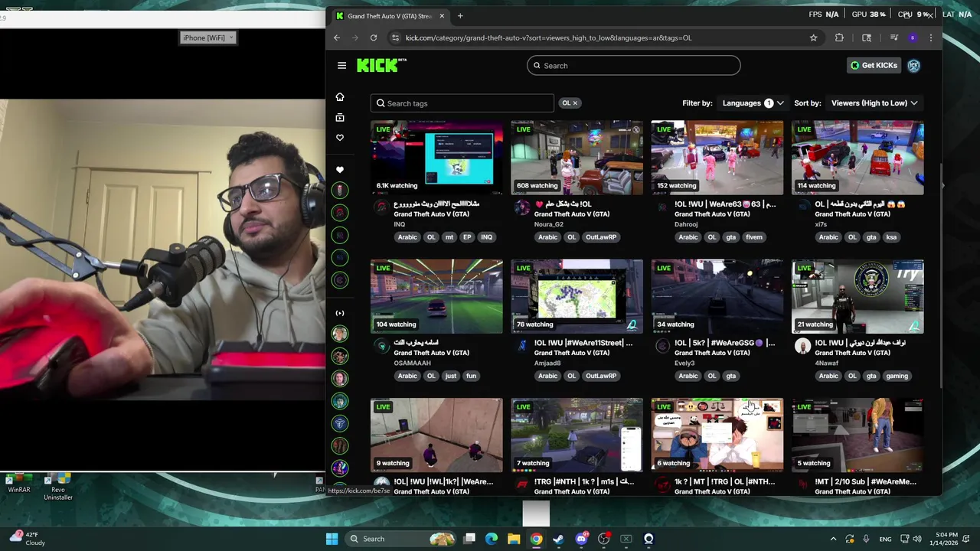Open Amjad8 channel name link
980x551 pixels.
coord(547,363)
